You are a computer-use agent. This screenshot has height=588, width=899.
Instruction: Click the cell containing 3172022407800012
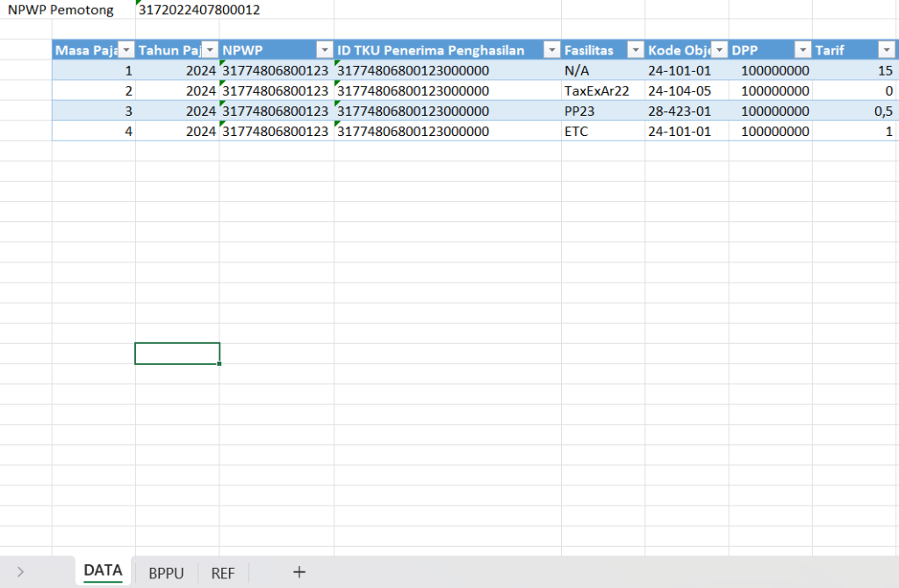click(x=199, y=10)
